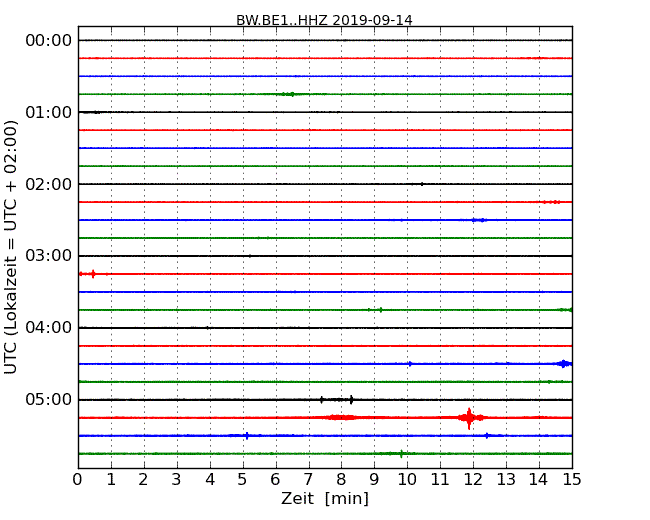The image size is (650, 520).
Task: Click the plot title "BW.BE1..HHZ 2019-09-14"
Action: [x=324, y=20]
